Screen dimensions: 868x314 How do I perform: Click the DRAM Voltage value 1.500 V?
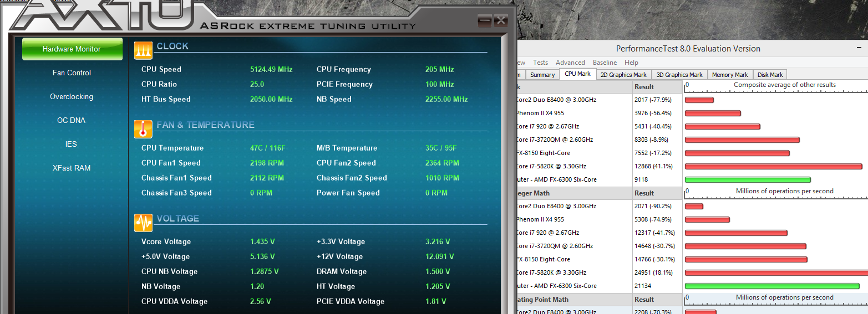(438, 271)
